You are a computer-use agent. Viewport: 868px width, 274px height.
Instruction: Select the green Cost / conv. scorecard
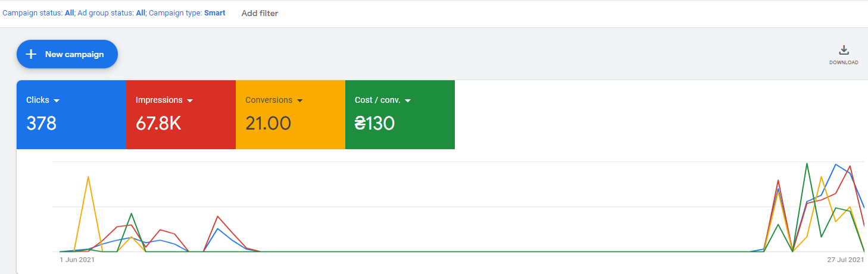click(399, 115)
